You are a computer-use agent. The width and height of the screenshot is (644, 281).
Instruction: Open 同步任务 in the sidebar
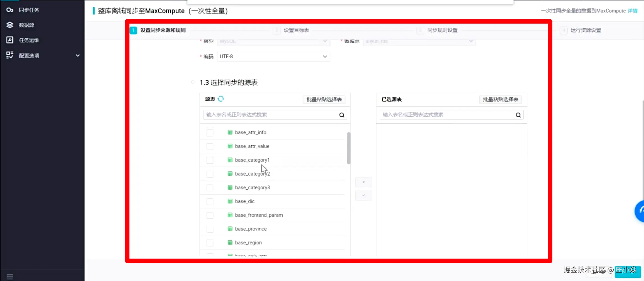coord(29,10)
